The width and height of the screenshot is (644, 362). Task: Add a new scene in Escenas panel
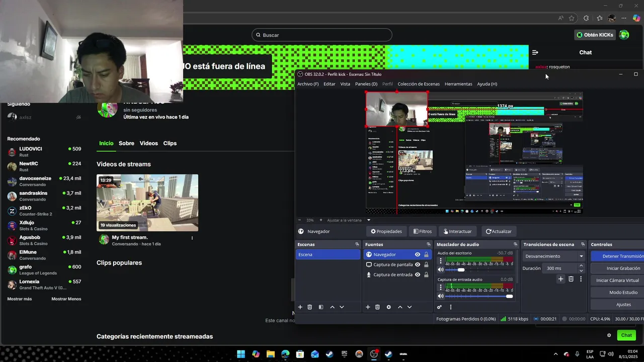[x=300, y=307]
